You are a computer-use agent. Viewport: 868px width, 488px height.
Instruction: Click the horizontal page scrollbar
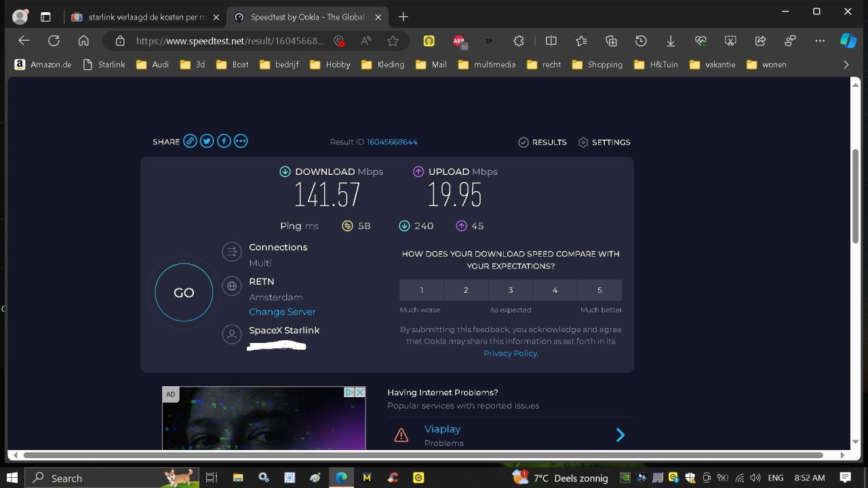[423, 455]
